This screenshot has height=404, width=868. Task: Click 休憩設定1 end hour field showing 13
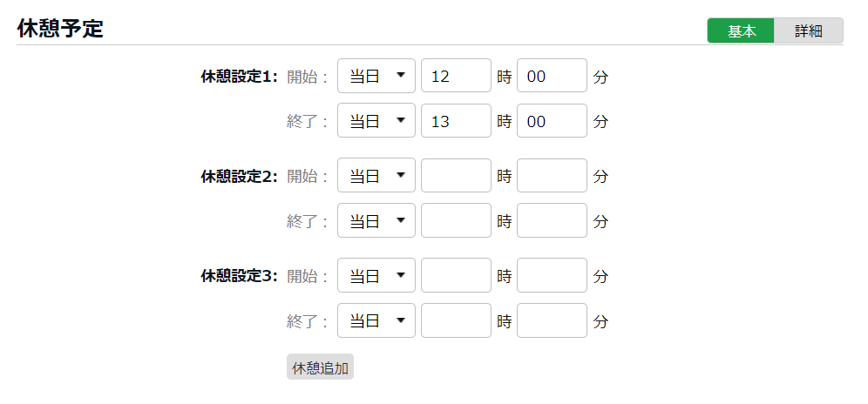(456, 121)
